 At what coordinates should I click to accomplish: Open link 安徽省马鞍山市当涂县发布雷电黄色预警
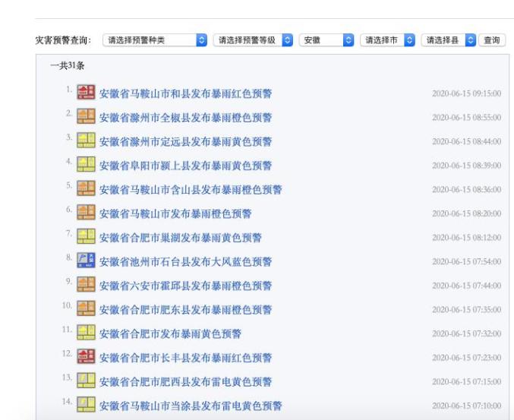point(191,406)
